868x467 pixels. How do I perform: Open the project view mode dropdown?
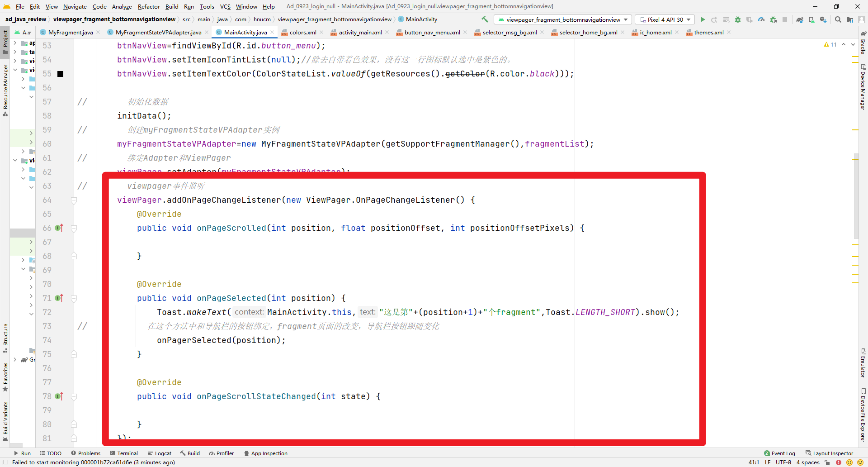pos(24,33)
